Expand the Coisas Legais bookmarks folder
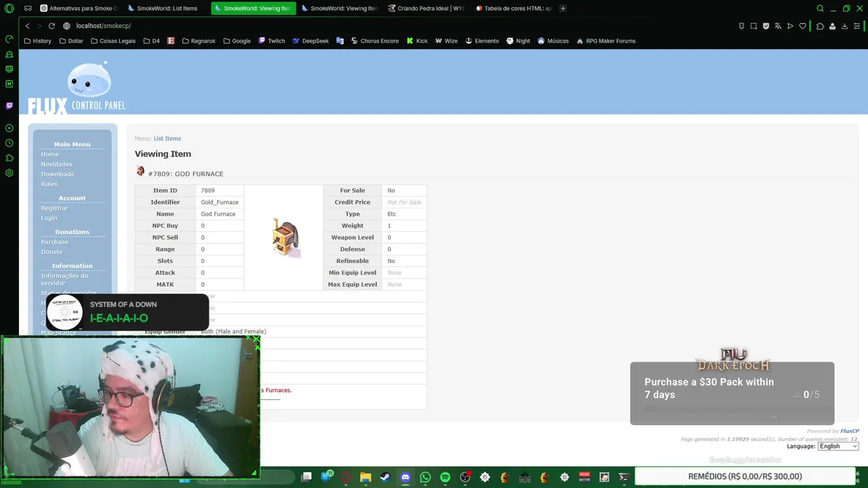The image size is (868, 488). point(113,41)
